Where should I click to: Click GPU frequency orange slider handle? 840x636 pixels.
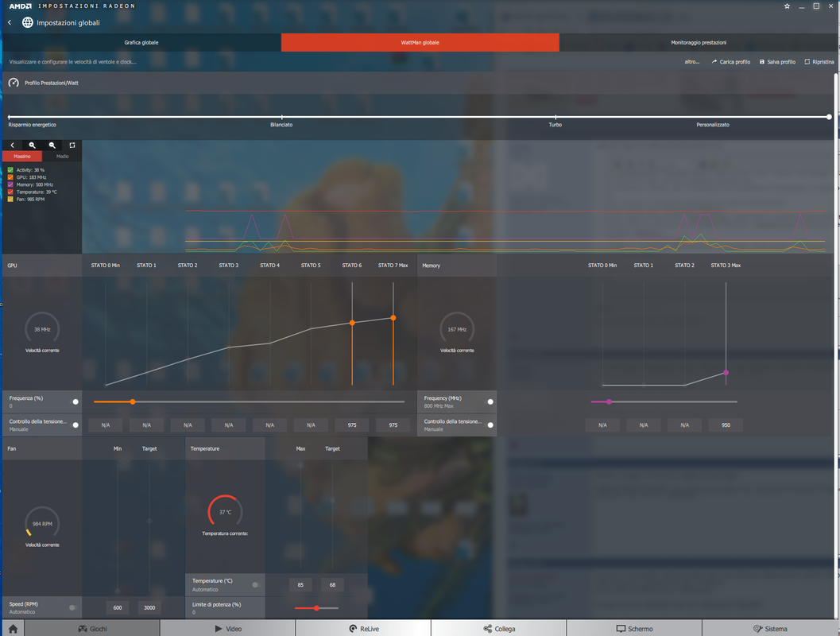[133, 401]
